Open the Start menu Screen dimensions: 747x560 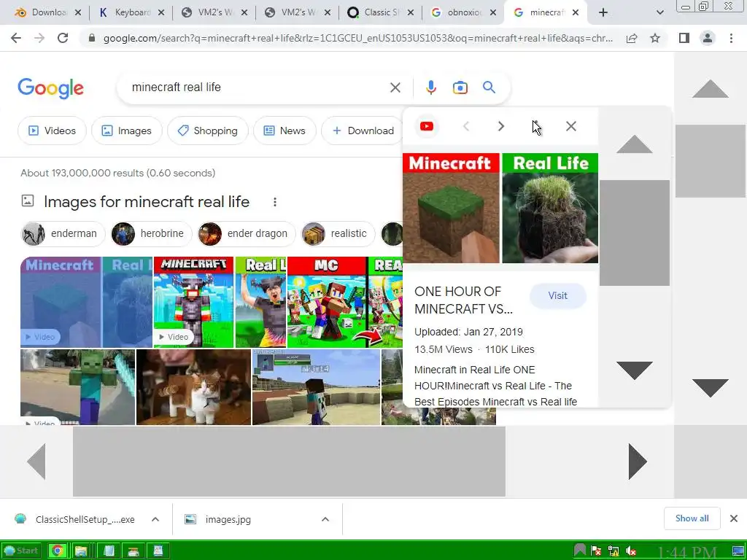coord(21,551)
